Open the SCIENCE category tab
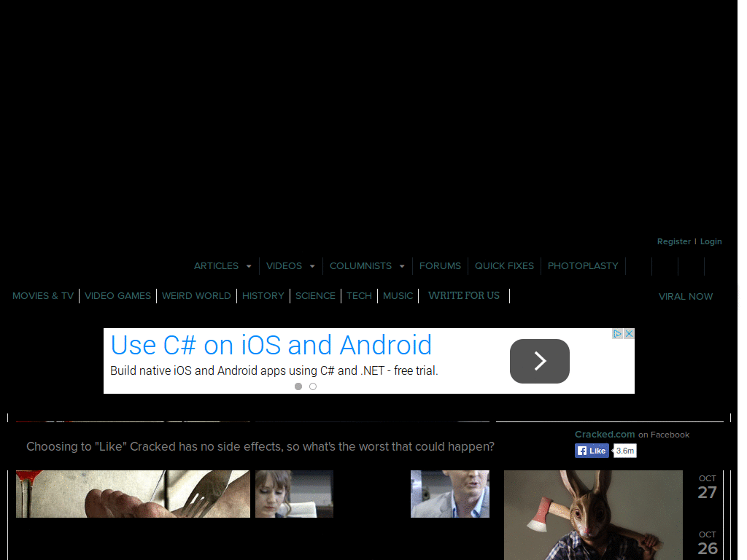Screen dimensions: 747x560 pyautogui.click(x=316, y=296)
